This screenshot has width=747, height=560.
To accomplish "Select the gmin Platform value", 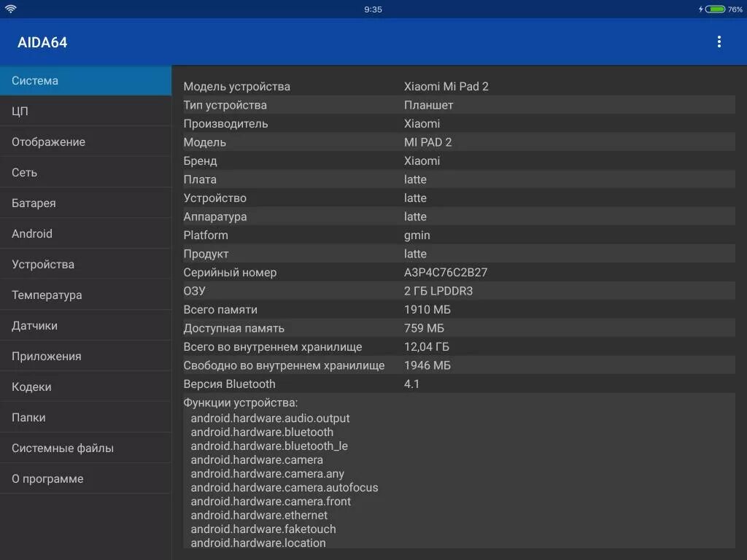I will 417,236.
